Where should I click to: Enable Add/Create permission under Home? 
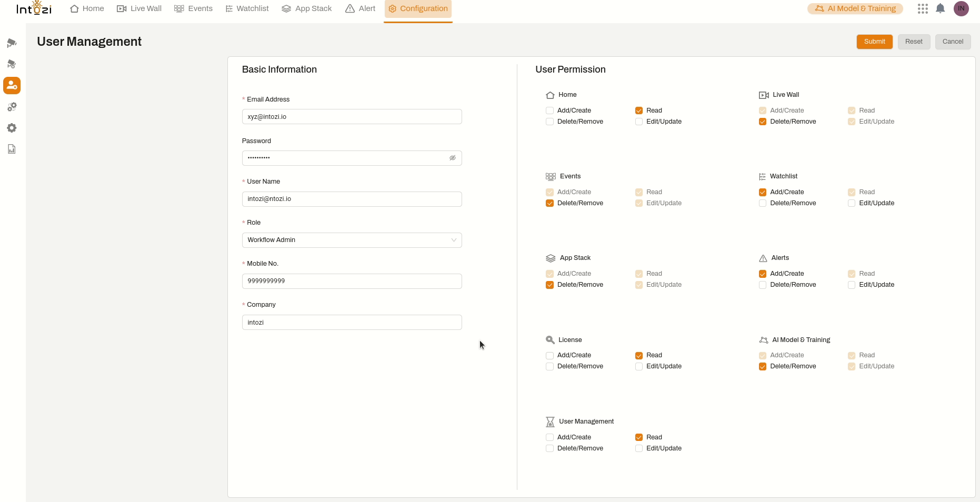pos(549,111)
